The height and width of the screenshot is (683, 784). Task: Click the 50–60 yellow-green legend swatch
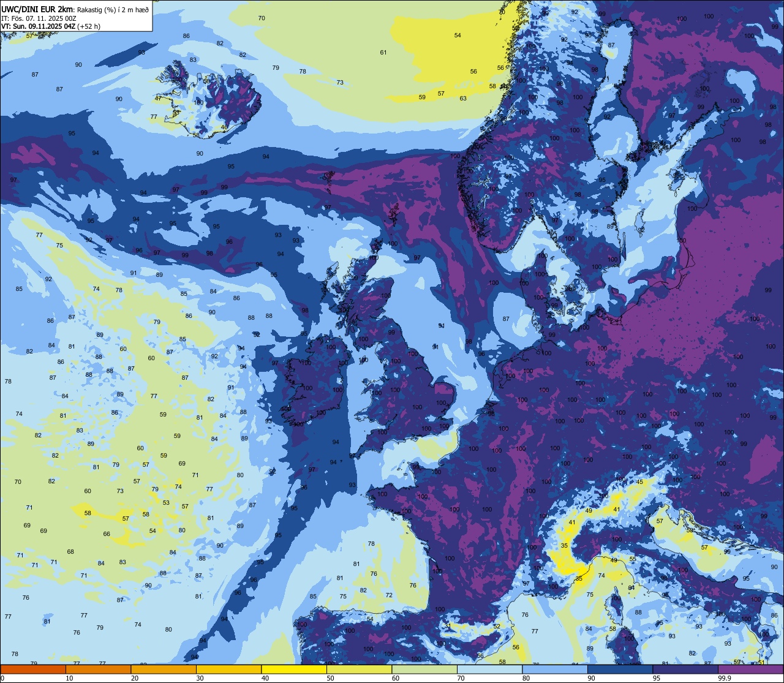click(x=359, y=669)
